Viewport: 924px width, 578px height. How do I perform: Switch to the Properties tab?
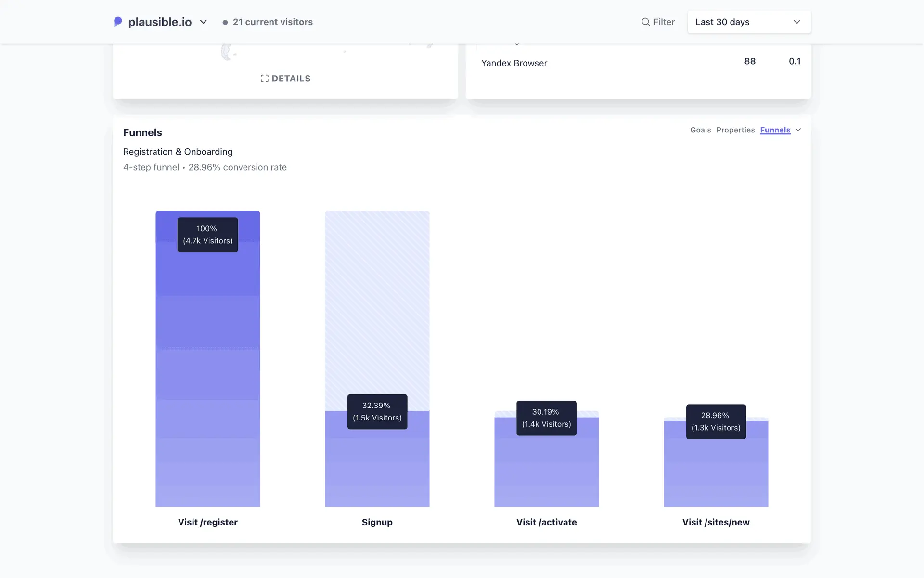tap(735, 130)
